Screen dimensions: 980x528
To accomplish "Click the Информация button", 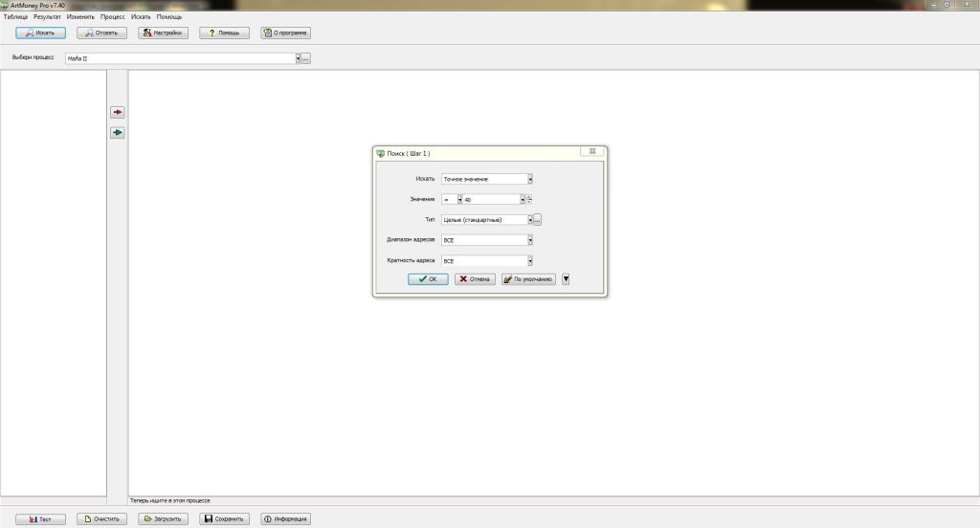I will coord(285,518).
